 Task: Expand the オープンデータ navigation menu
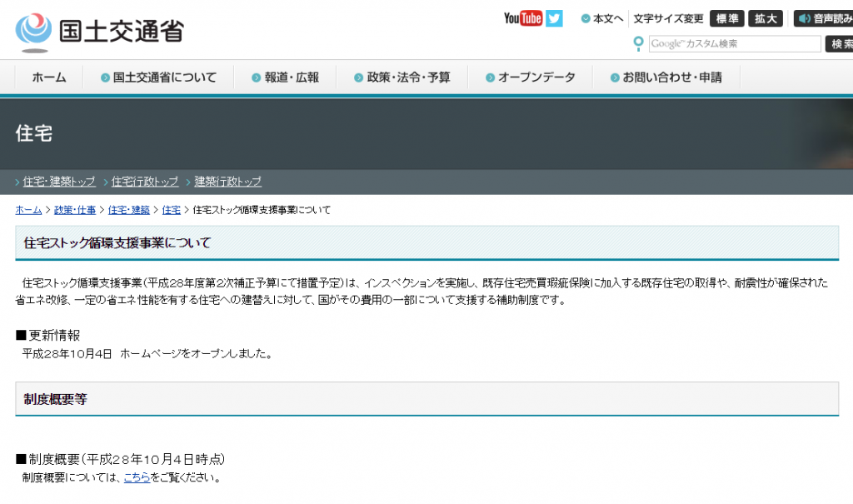click(x=532, y=76)
